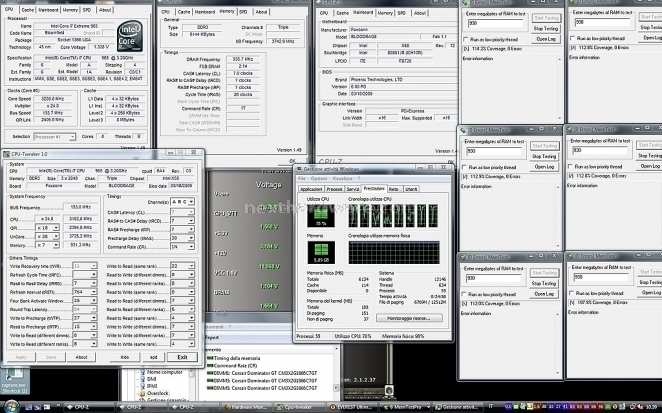This screenshot has width=662, height=413.
Task: Click megabytes of RAM field in 114.2% MemTest
Action: (x=495, y=23)
